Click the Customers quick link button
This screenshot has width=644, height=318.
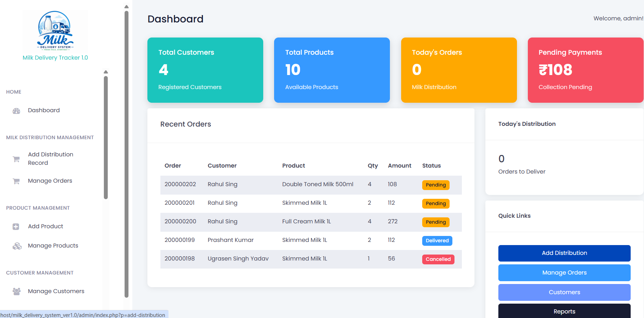564,292
